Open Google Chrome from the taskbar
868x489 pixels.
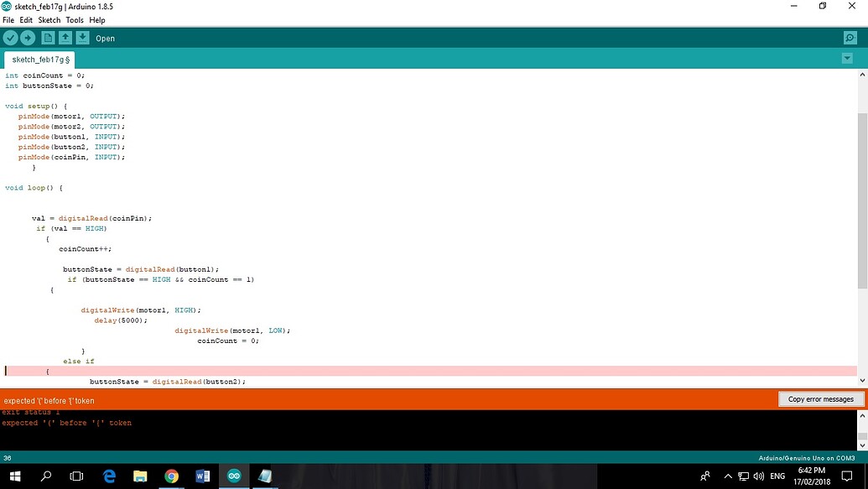coord(171,476)
